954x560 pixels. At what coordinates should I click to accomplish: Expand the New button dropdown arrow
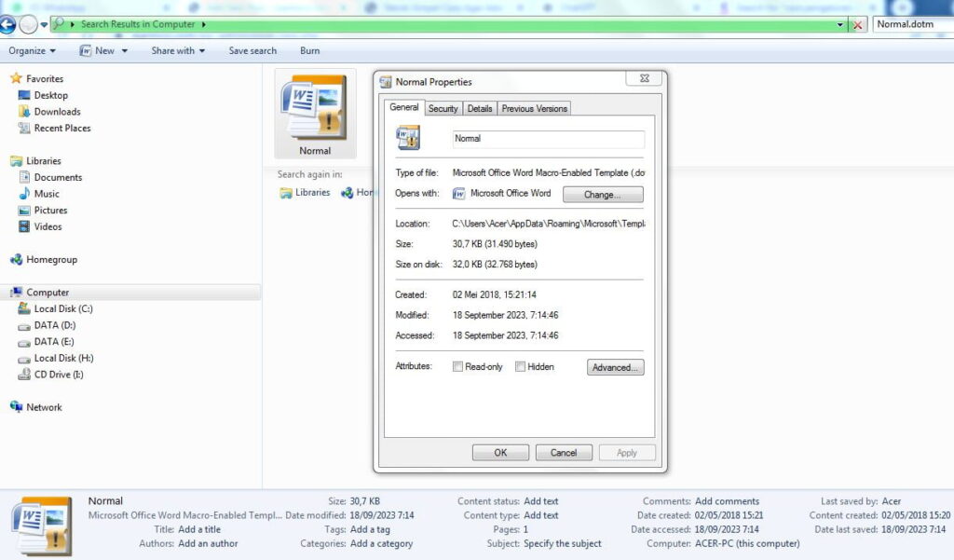click(x=125, y=51)
